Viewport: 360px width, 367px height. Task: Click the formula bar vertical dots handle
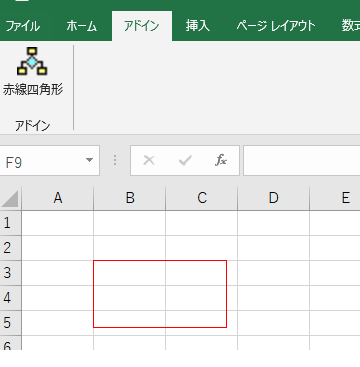click(x=115, y=160)
